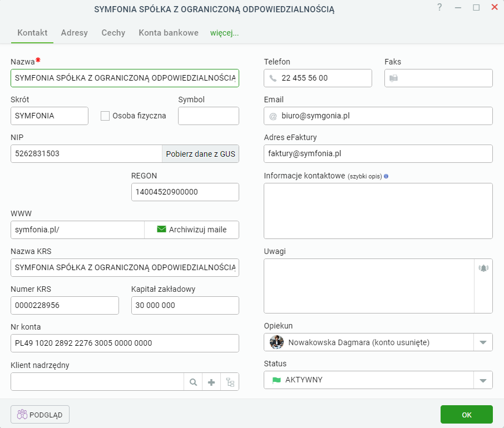Click the Nazwa KRS field

tap(125, 267)
